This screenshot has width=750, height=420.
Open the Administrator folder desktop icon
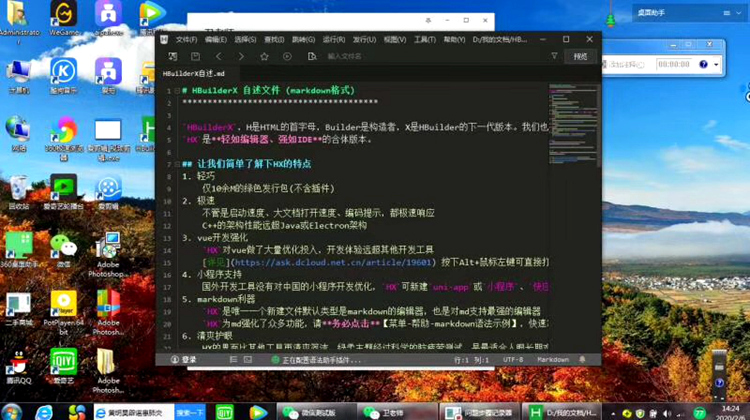point(18,22)
